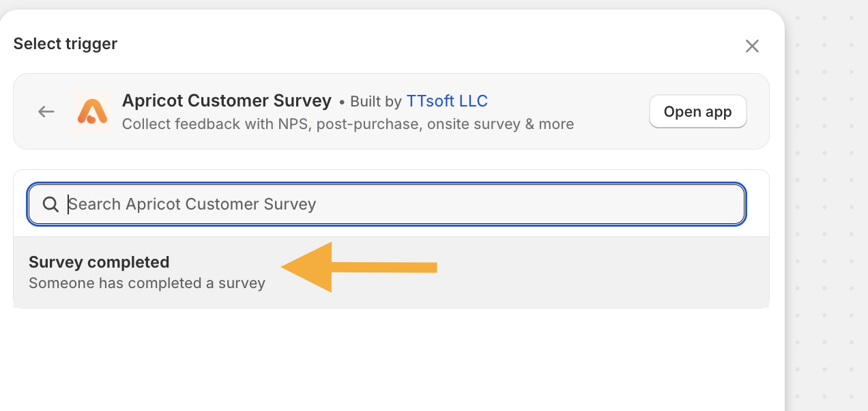Click the magnifying glass search icon
The width and height of the screenshot is (868, 411).
pyautogui.click(x=50, y=204)
